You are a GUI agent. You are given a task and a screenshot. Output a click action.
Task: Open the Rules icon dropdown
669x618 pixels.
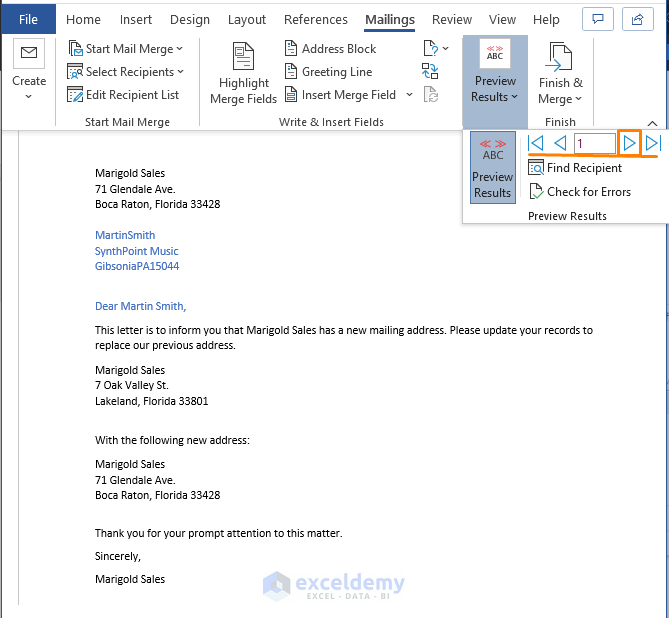436,49
